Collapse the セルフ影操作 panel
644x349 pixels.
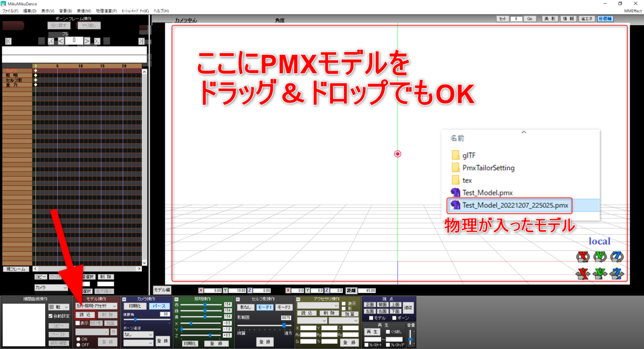(x=237, y=299)
